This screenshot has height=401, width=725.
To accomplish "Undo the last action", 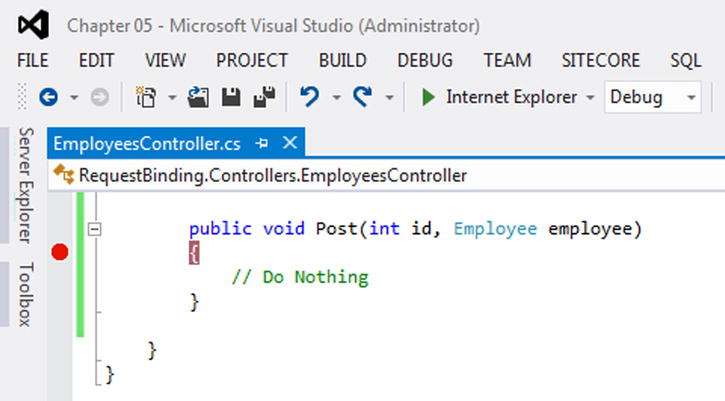I will (x=309, y=97).
